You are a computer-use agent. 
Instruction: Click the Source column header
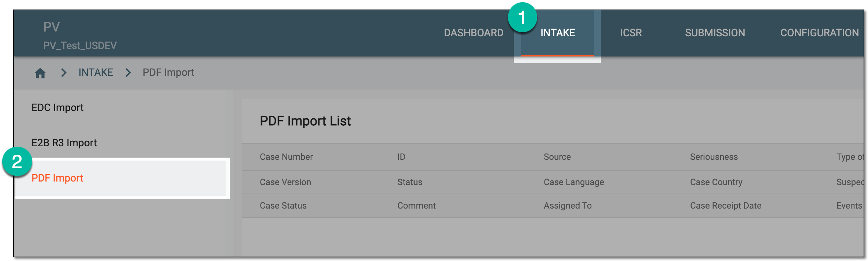pos(557,157)
